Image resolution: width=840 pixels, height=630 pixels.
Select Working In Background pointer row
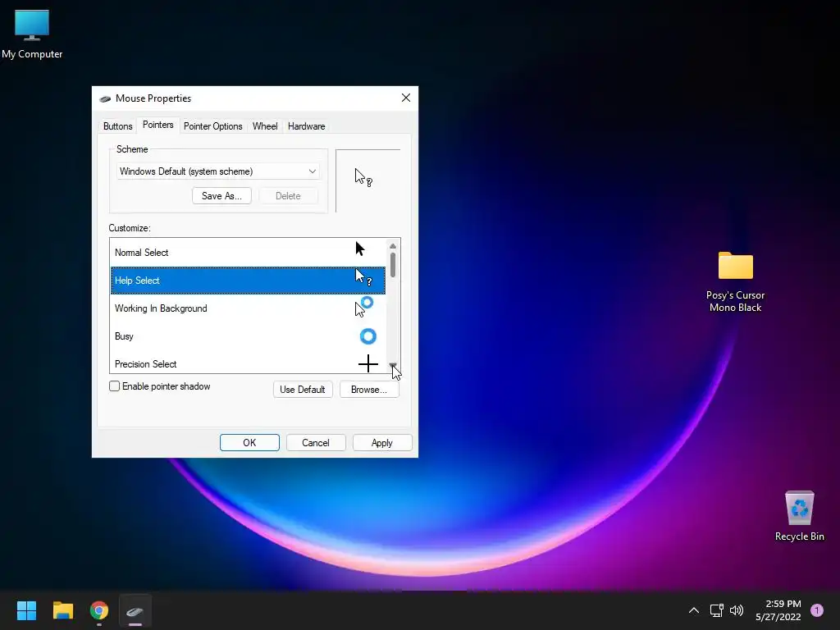pyautogui.click(x=248, y=308)
